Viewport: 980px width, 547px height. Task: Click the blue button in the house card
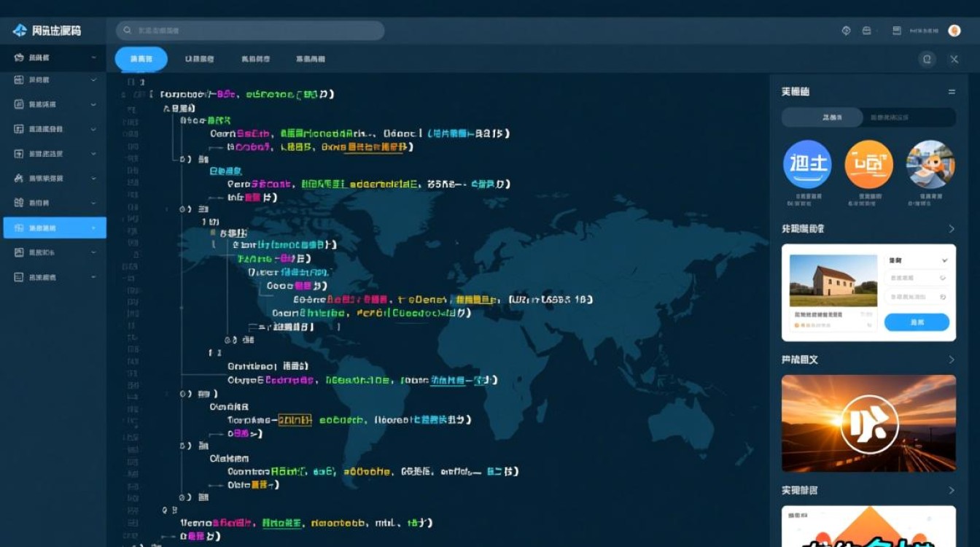pyautogui.click(x=917, y=322)
